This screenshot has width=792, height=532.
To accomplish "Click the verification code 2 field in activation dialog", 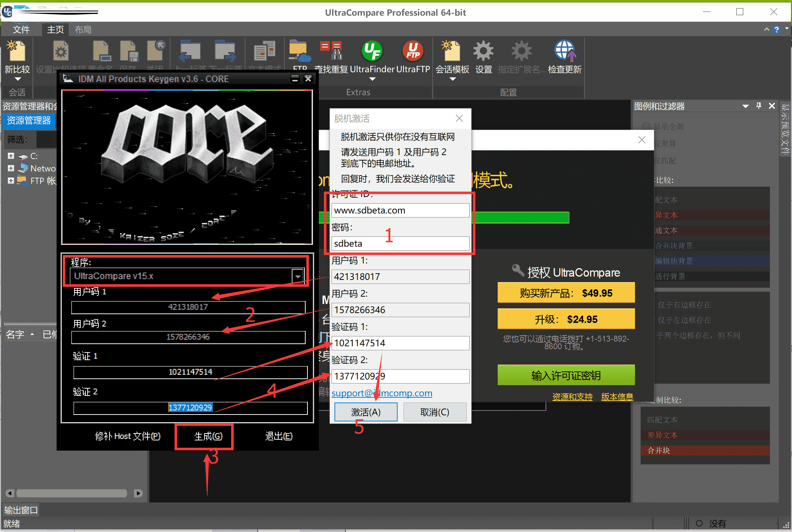I will tap(400, 376).
